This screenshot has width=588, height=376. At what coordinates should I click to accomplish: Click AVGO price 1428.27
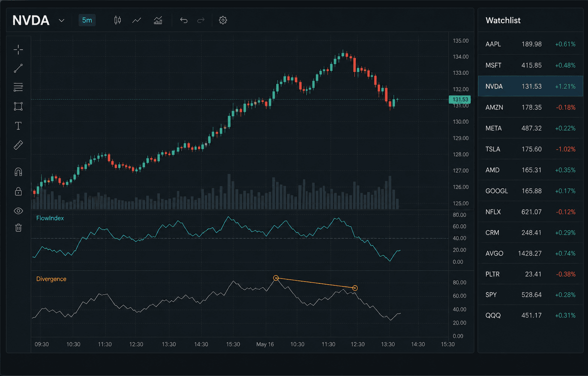point(529,253)
